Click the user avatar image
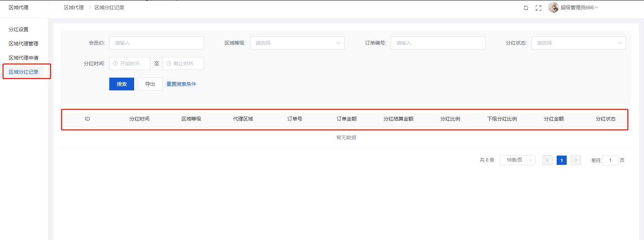Viewport: 644px width, 240px height. (553, 7)
